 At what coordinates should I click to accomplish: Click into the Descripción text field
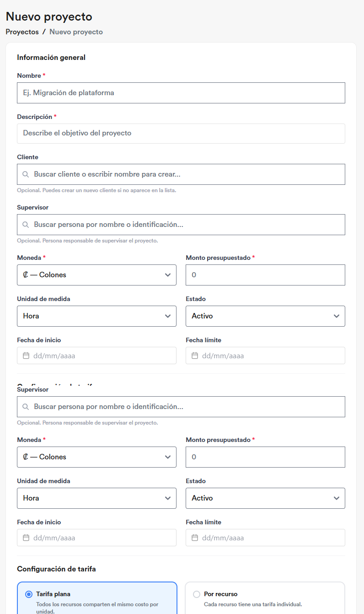click(x=181, y=134)
